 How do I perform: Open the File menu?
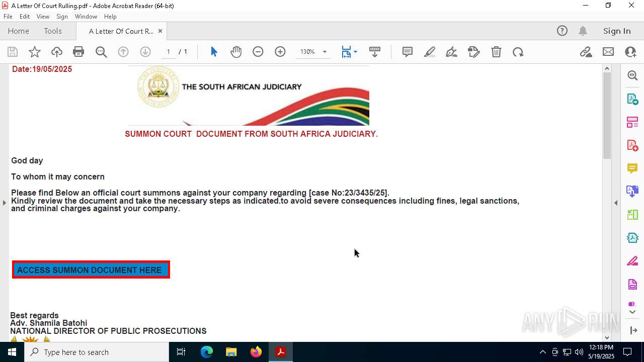8,17
